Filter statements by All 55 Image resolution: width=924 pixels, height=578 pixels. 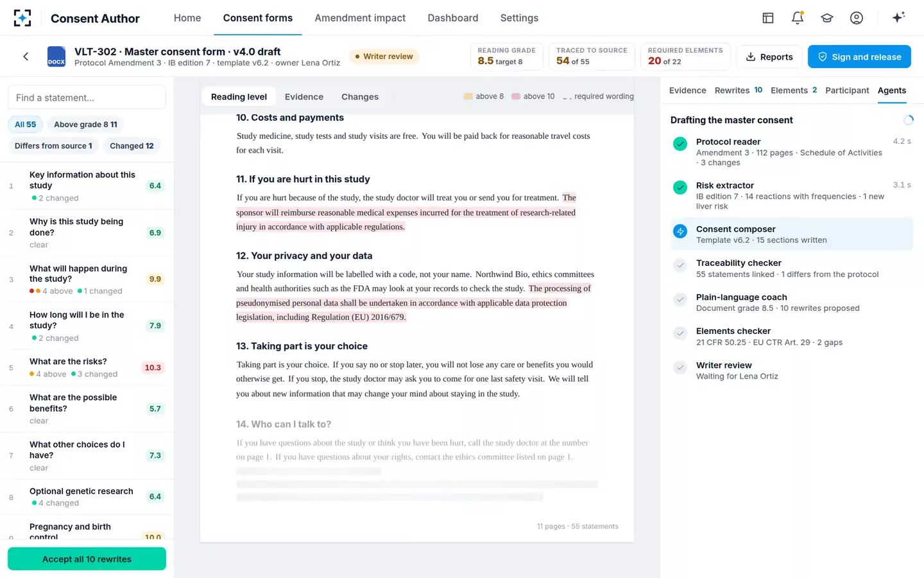click(26, 125)
